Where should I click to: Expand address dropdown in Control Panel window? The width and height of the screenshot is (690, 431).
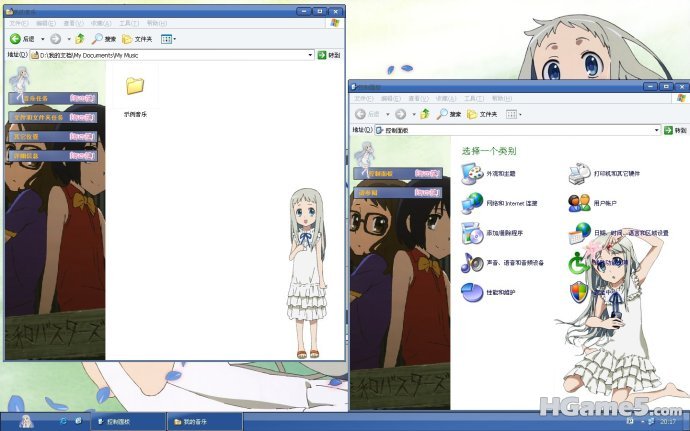click(x=657, y=130)
